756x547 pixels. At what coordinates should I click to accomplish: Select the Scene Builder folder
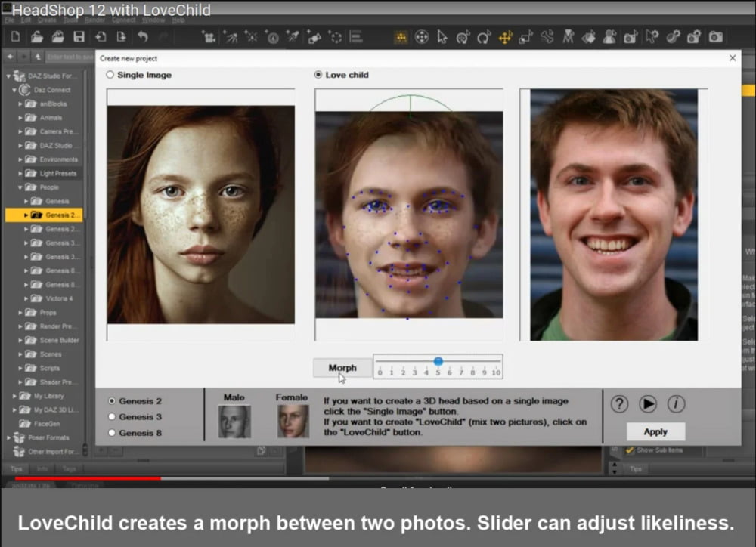pos(59,341)
